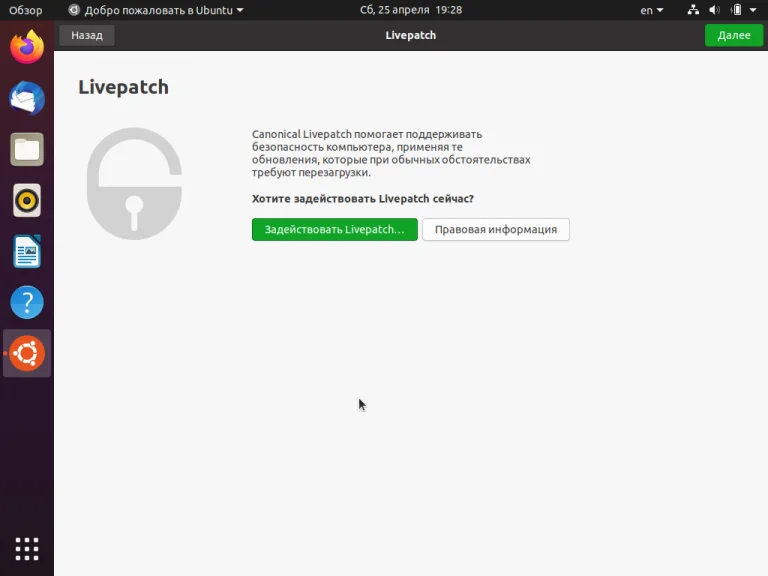Open LibreOffice Writer from the dock
The height and width of the screenshot is (576, 768).
click(x=27, y=251)
